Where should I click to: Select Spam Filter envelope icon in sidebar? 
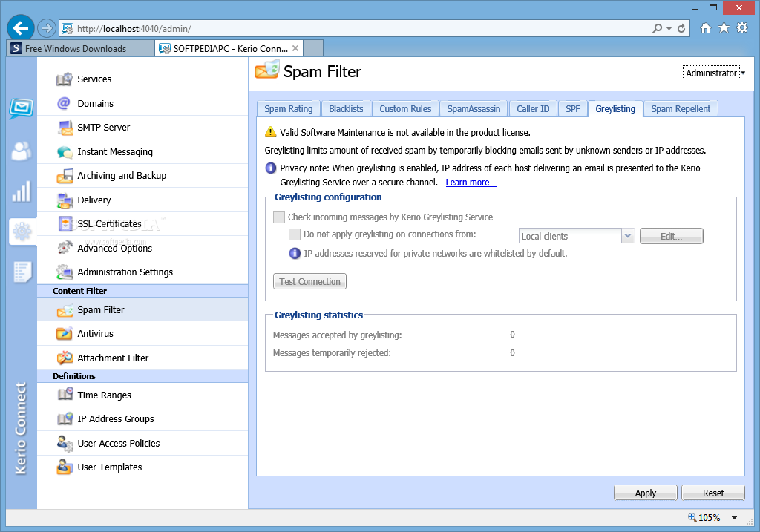[65, 310]
